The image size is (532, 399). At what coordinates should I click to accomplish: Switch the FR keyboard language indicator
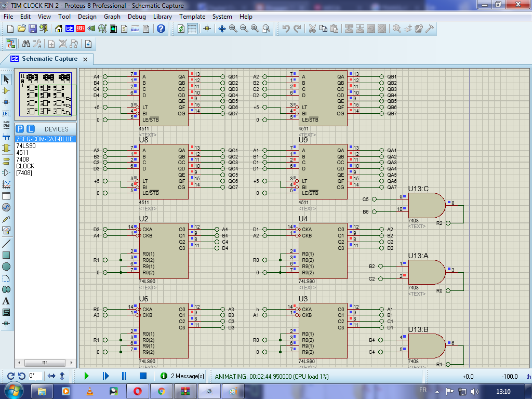coord(423,392)
